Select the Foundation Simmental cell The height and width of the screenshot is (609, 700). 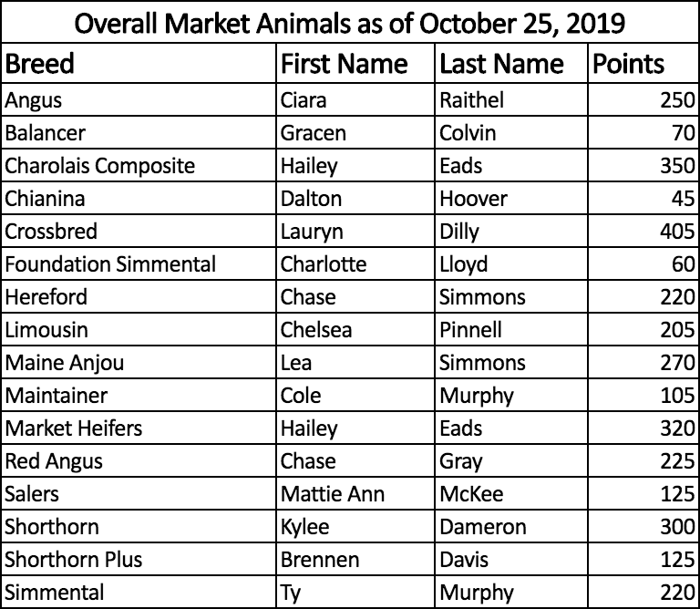pyautogui.click(x=111, y=264)
